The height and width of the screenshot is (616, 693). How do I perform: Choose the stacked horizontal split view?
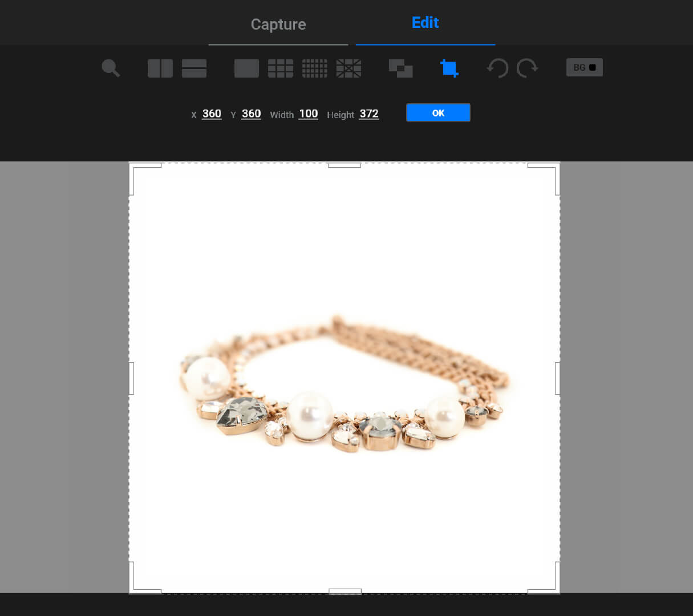[194, 68]
